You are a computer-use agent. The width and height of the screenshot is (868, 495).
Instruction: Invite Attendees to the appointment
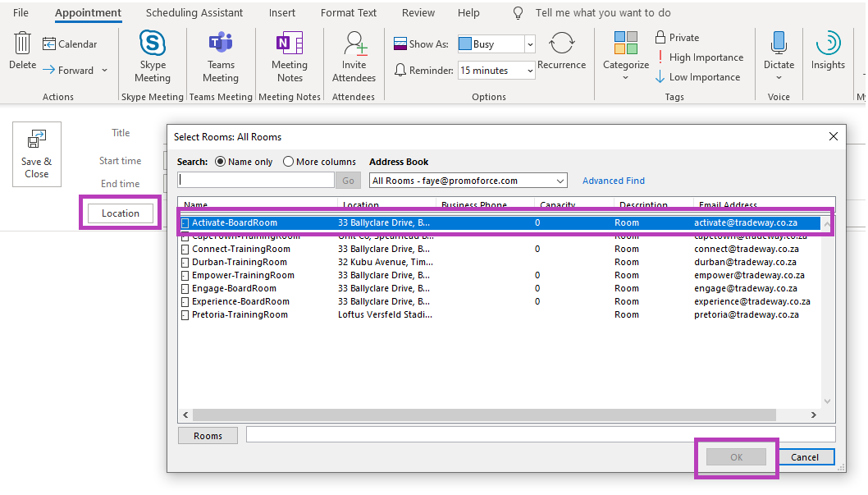[x=354, y=57]
